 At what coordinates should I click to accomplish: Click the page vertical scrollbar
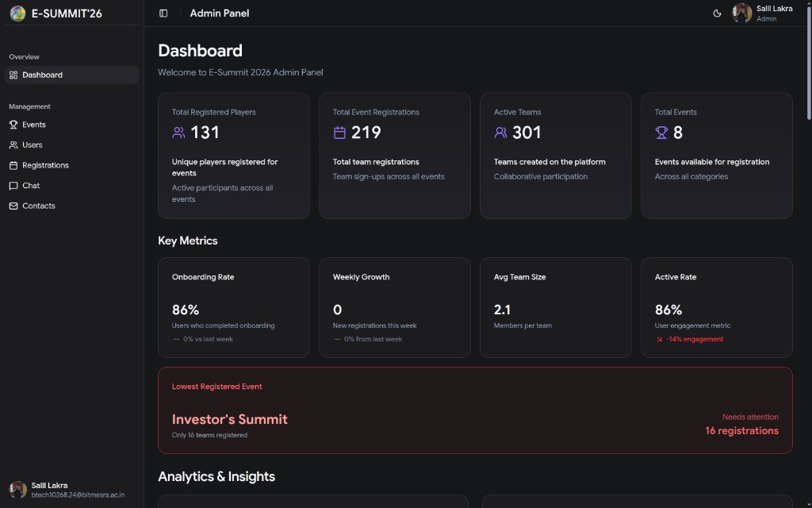[x=809, y=61]
